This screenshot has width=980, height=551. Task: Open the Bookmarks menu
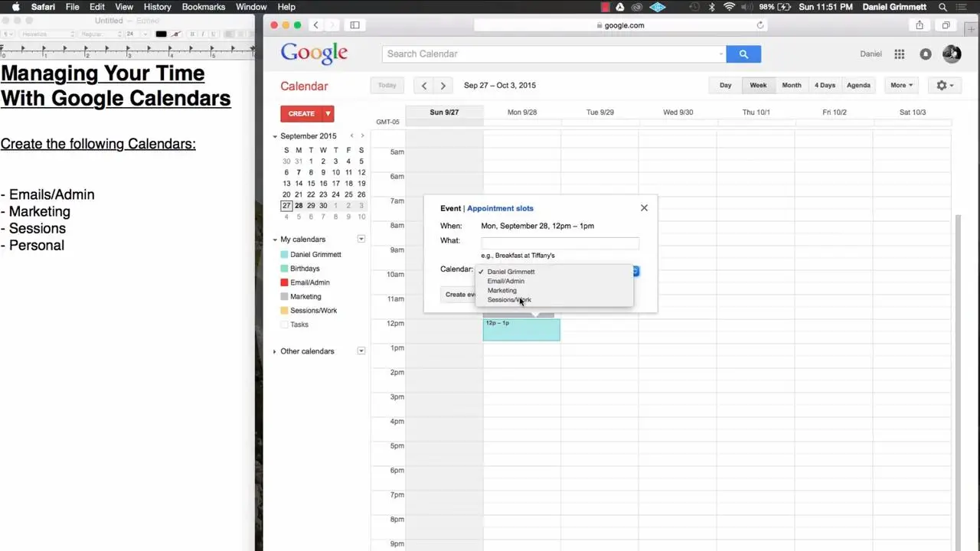pyautogui.click(x=204, y=7)
